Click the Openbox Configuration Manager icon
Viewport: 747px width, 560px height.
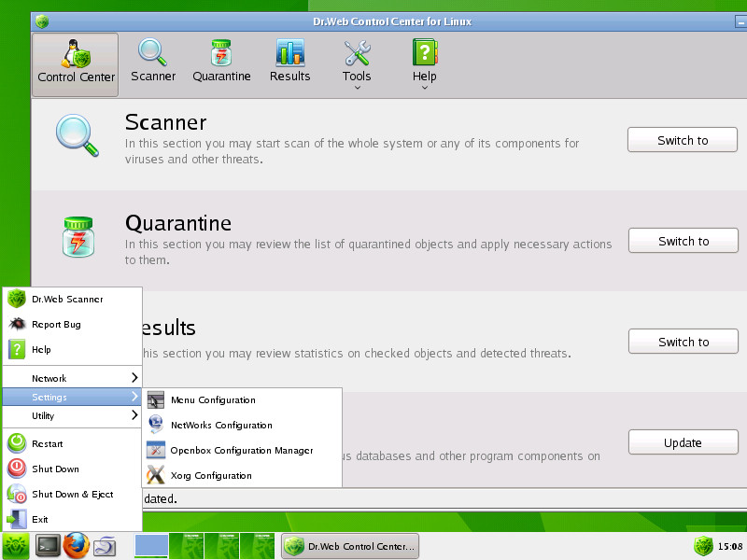(x=156, y=450)
